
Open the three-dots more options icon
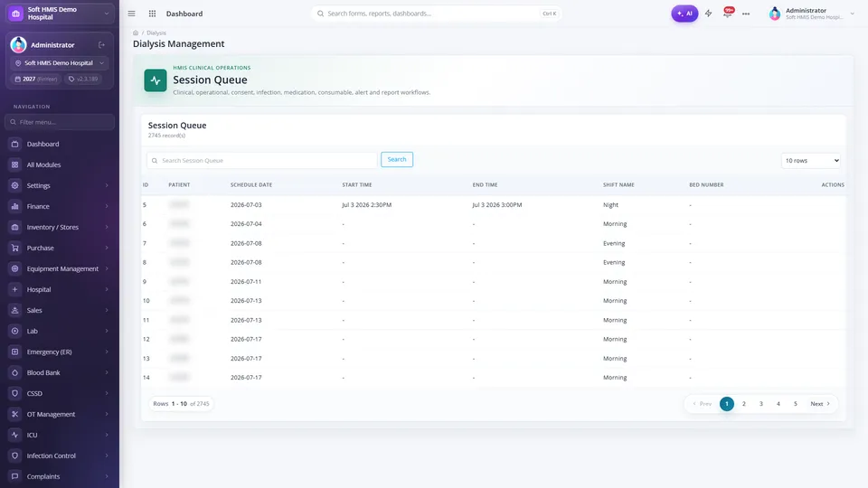point(746,14)
